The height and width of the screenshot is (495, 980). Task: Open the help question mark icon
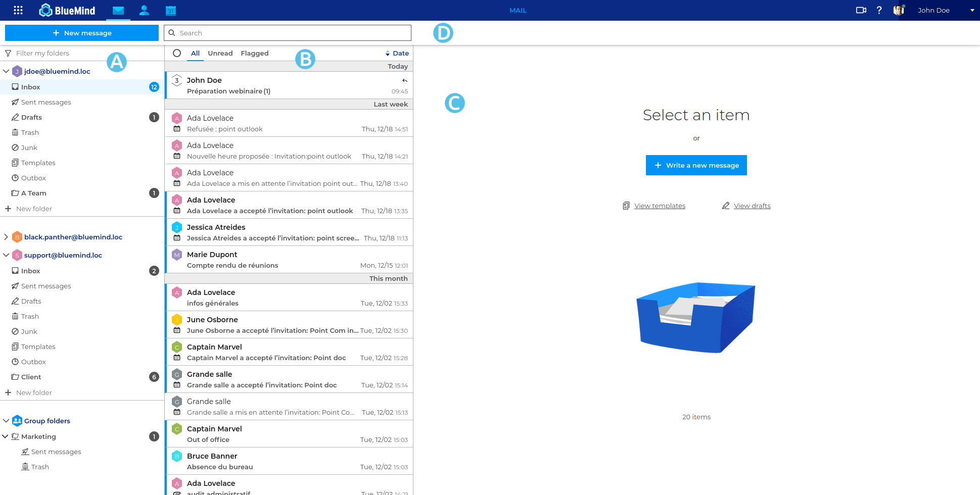click(x=879, y=10)
